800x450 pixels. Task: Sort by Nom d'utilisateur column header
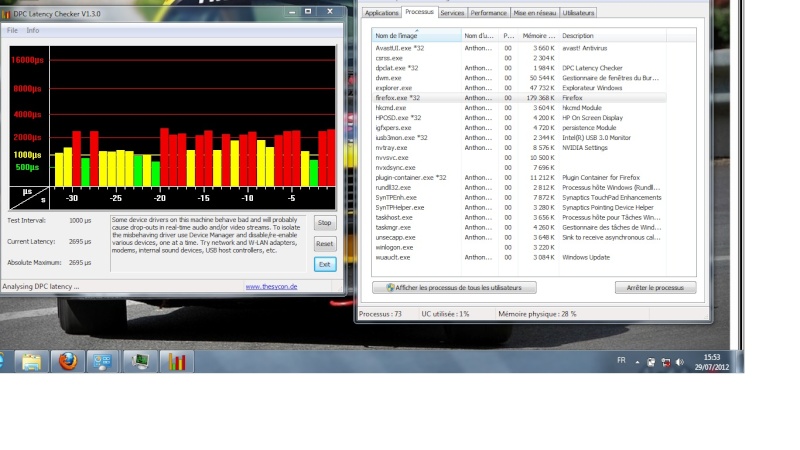coord(480,36)
